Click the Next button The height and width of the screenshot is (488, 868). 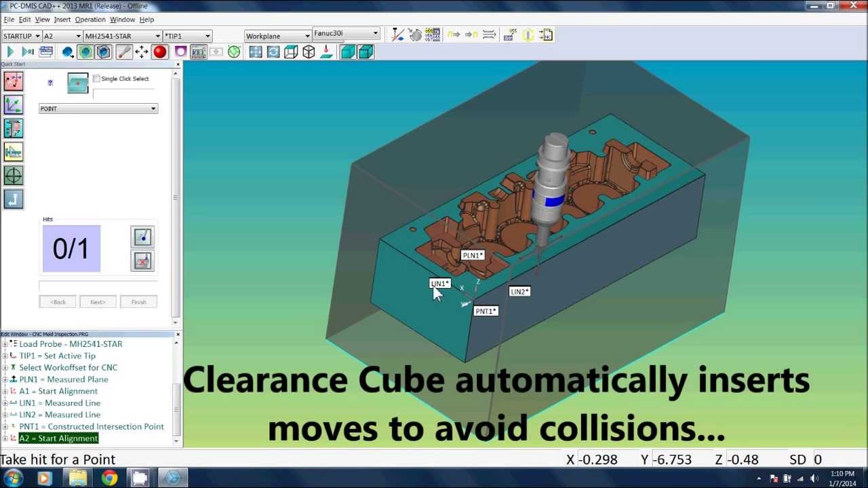[x=98, y=302]
